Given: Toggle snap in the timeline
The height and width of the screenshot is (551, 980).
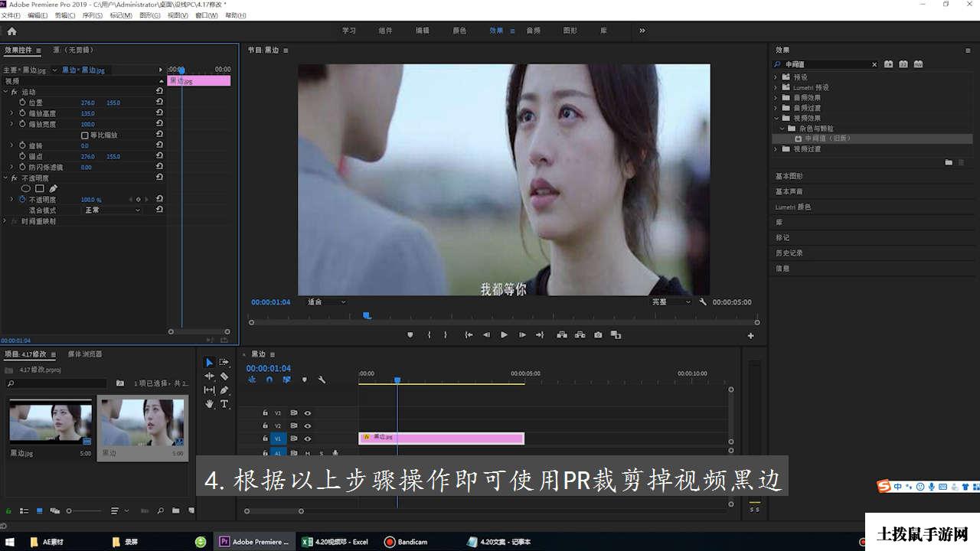Looking at the screenshot, I should coord(269,380).
